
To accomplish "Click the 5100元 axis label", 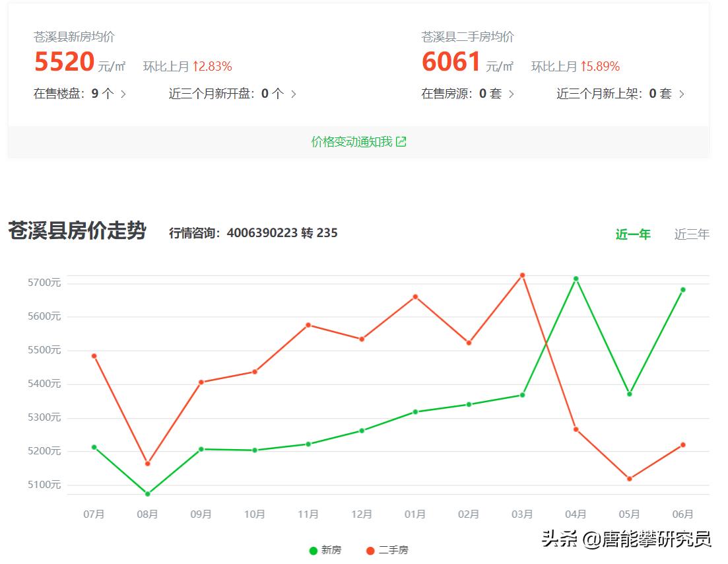I will tap(44, 485).
